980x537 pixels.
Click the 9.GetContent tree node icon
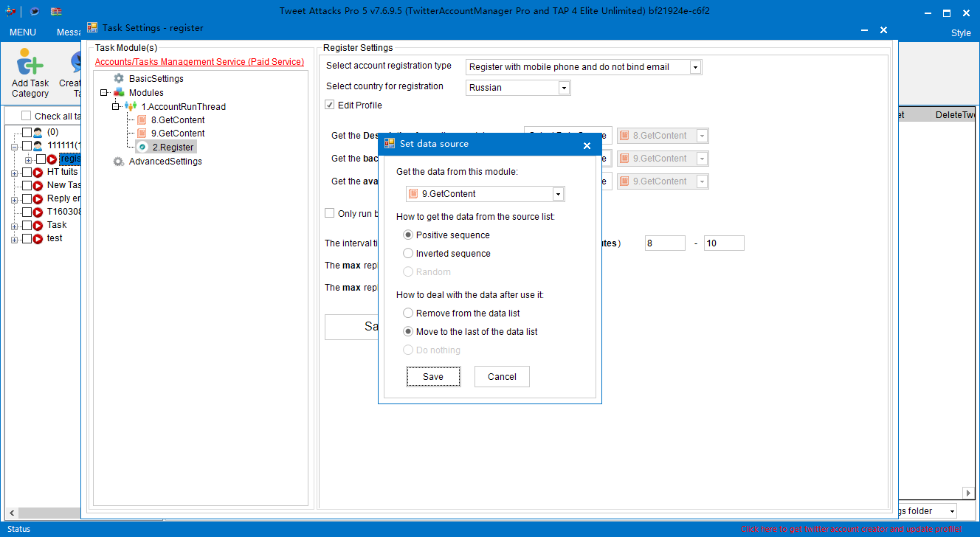[142, 133]
